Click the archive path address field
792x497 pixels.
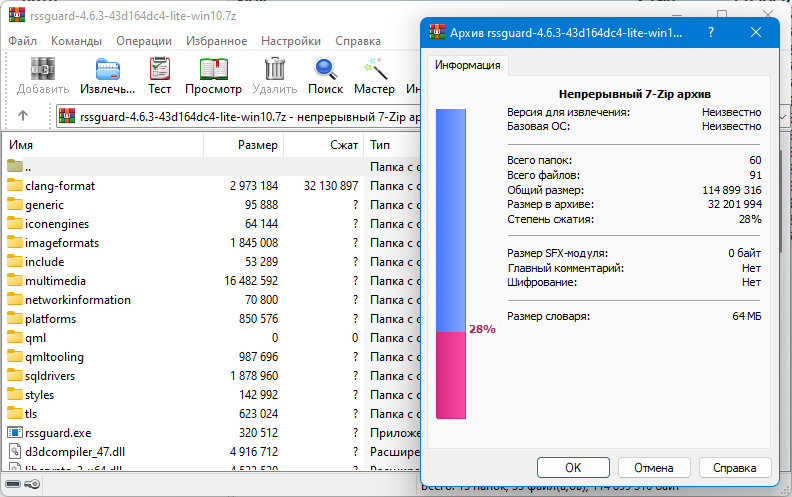click(238, 117)
